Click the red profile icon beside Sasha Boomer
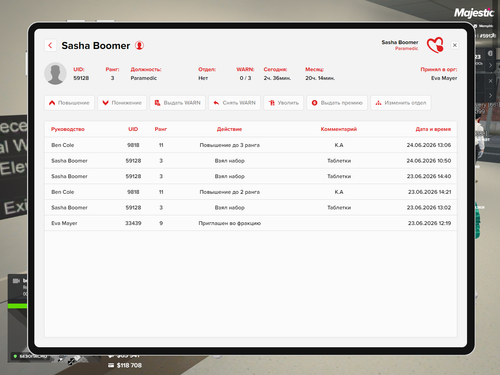Viewport: 500px width, 375px height. (139, 45)
